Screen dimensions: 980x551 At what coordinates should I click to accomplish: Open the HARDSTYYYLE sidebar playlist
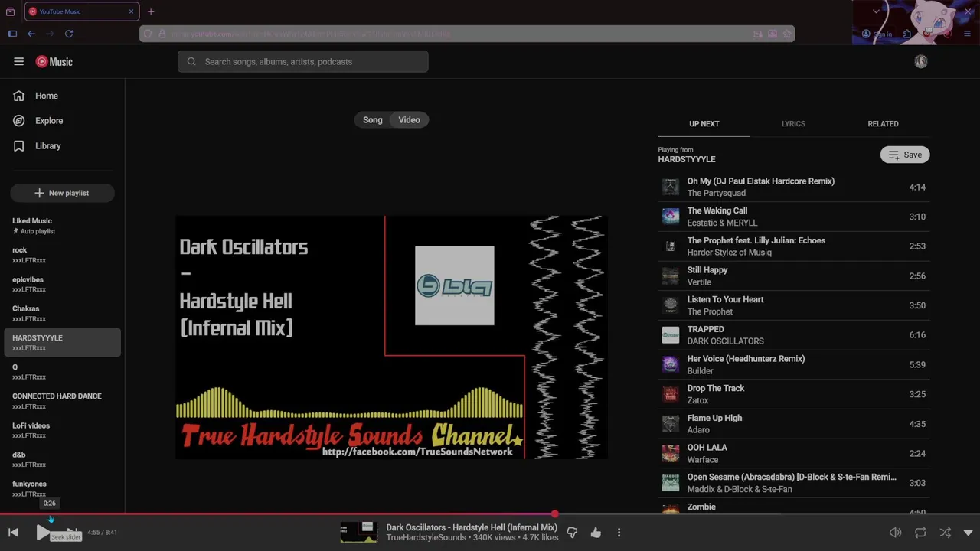(63, 342)
